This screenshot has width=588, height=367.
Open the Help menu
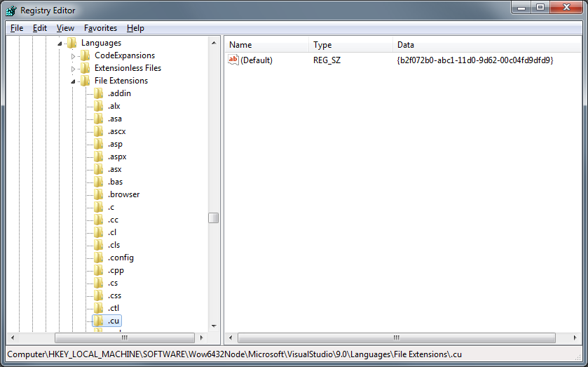coord(135,28)
